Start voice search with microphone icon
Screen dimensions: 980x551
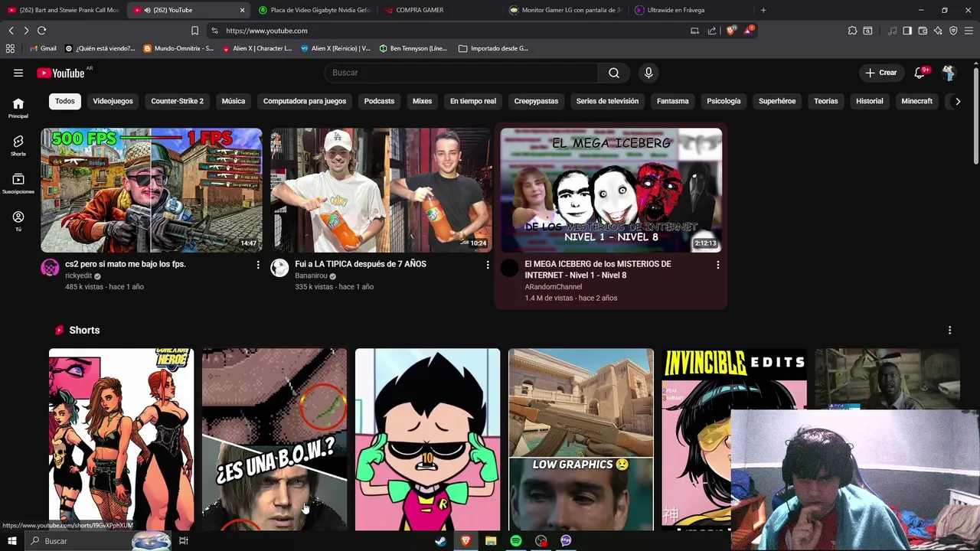[x=648, y=73]
